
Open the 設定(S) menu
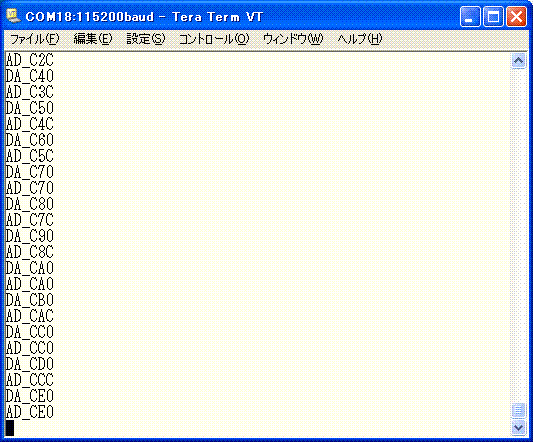tap(146, 39)
